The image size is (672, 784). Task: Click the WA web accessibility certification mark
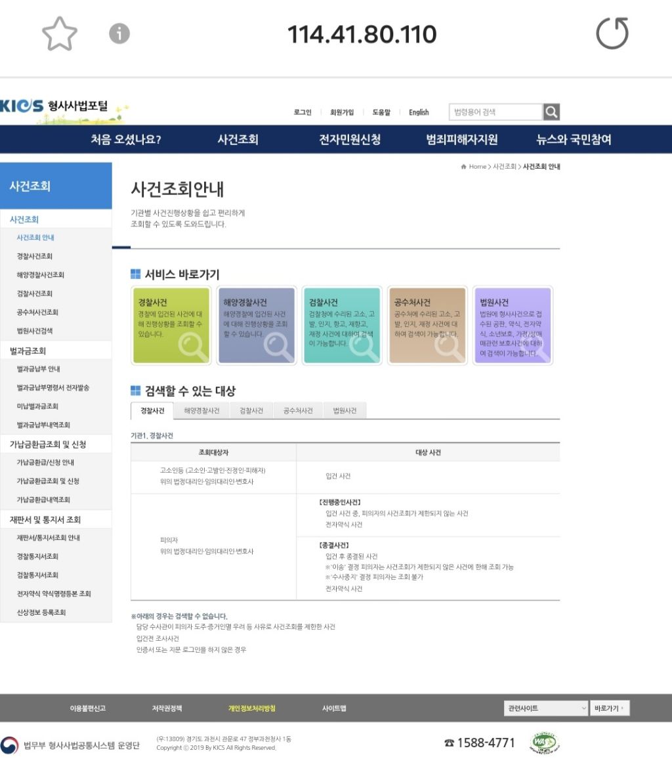point(545,742)
